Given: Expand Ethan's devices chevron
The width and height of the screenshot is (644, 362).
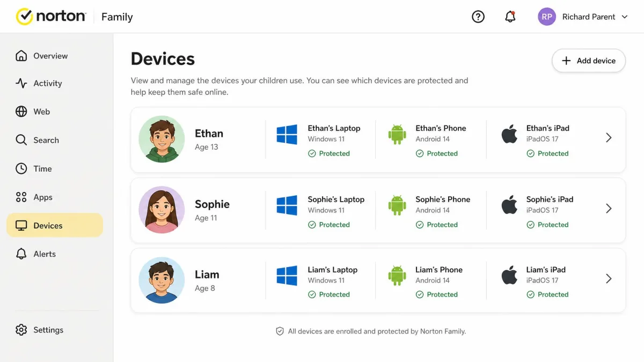Looking at the screenshot, I should [609, 138].
